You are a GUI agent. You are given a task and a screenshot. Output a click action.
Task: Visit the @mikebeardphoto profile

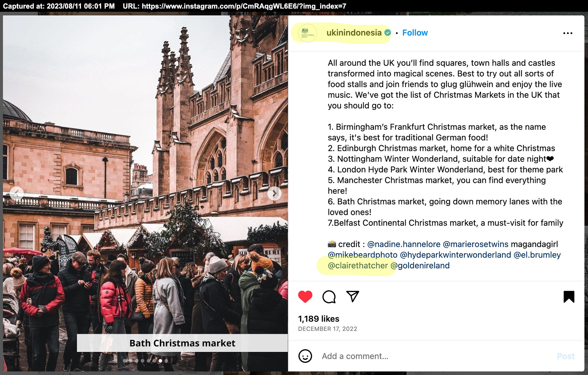362,255
